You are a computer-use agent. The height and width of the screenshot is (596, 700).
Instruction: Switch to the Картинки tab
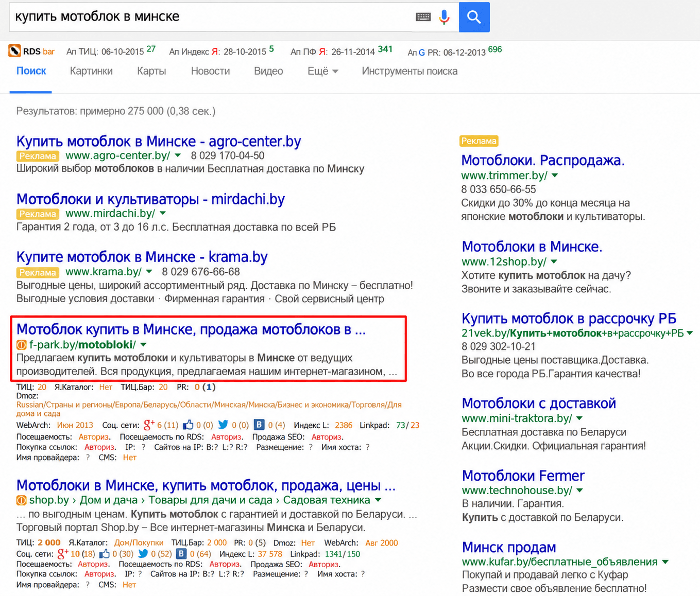91,71
